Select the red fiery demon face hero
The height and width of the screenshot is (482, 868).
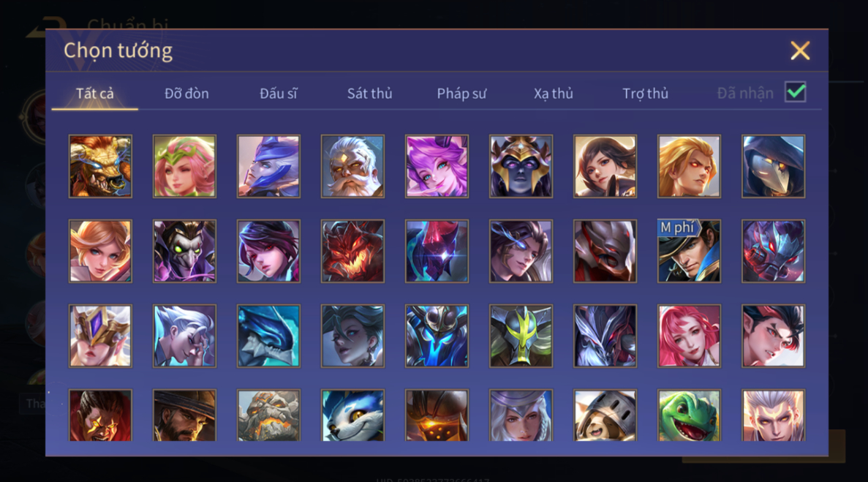pos(352,251)
